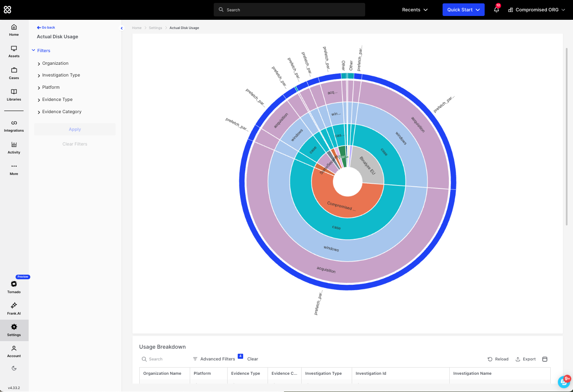Click the top Search field
The width and height of the screenshot is (573, 392).
(x=289, y=10)
